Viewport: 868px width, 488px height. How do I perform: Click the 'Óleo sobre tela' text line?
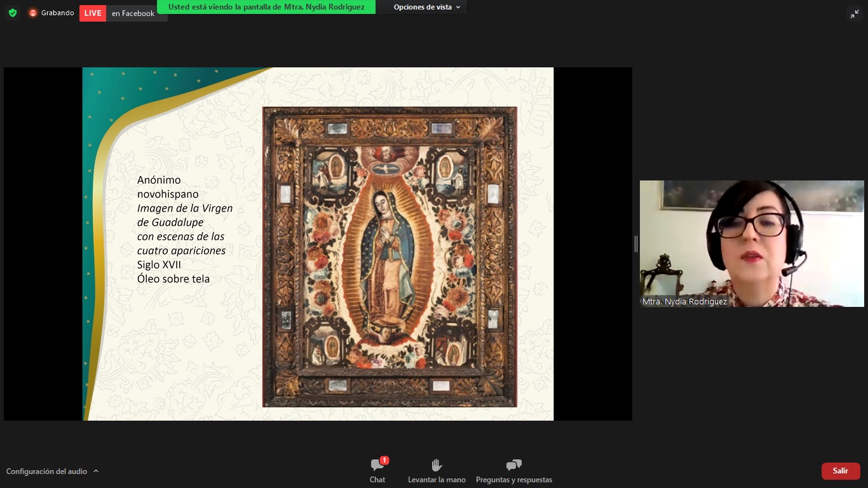pyautogui.click(x=173, y=279)
